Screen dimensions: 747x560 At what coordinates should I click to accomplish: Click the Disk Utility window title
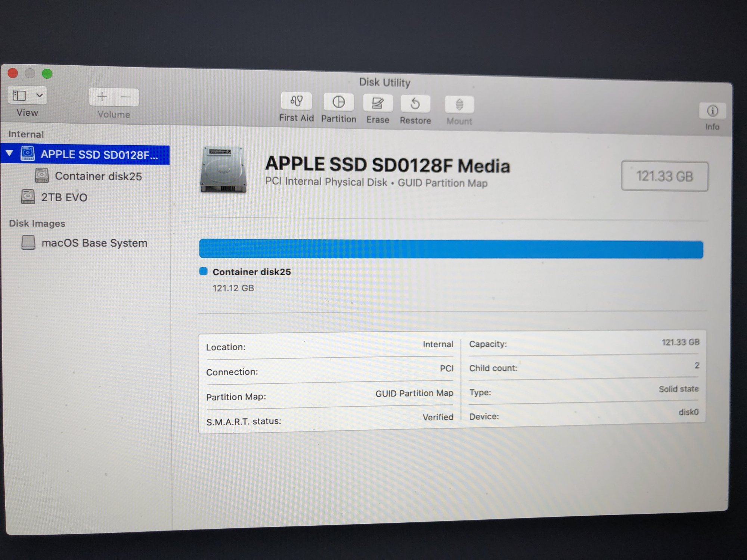(384, 82)
